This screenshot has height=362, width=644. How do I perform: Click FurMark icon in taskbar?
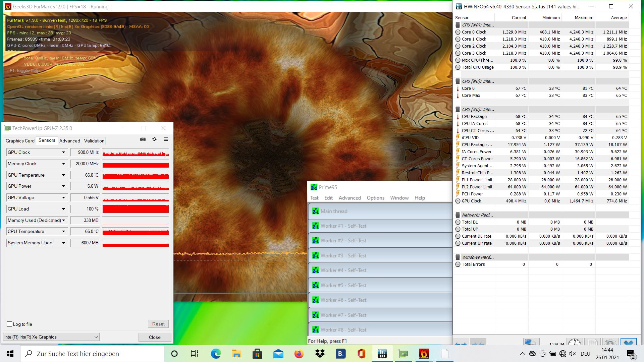click(424, 354)
